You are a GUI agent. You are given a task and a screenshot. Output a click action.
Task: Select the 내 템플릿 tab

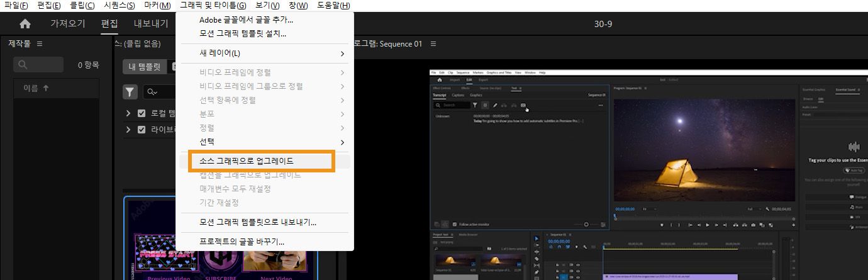click(145, 67)
